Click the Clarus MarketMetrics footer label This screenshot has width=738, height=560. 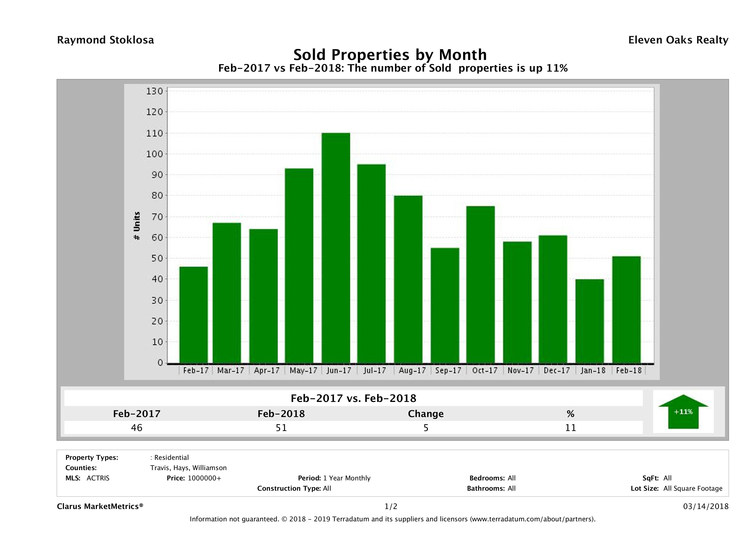[100, 506]
